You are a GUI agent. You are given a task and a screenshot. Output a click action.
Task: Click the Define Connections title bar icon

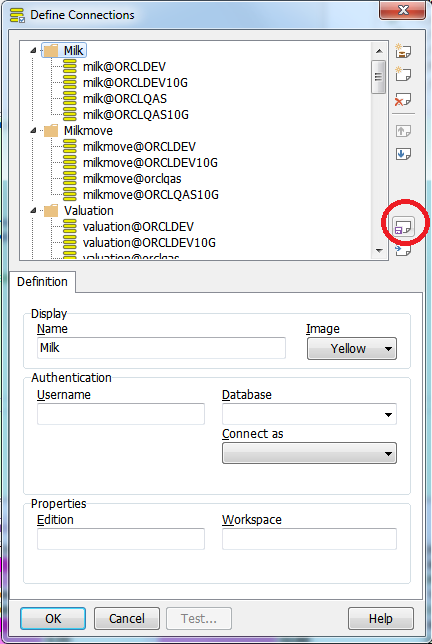pos(18,15)
